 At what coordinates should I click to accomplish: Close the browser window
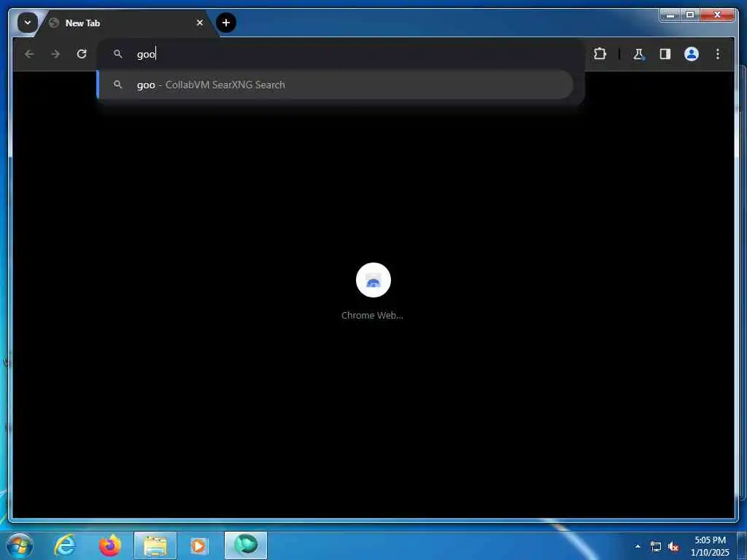coord(717,15)
